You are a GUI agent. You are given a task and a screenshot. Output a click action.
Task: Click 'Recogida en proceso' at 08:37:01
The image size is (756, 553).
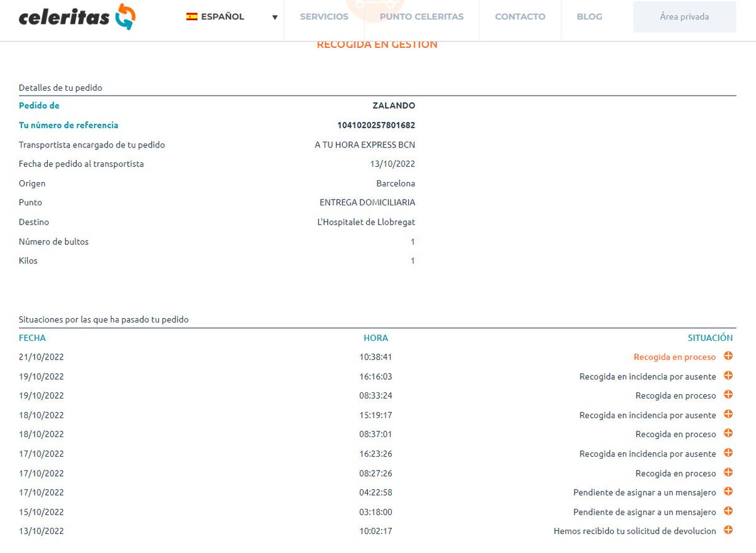point(676,435)
